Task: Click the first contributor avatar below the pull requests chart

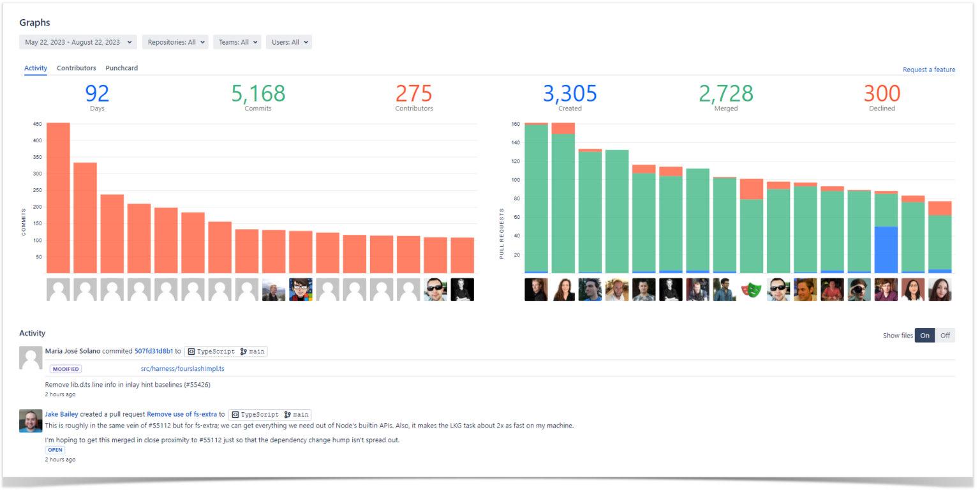Action: [536, 289]
